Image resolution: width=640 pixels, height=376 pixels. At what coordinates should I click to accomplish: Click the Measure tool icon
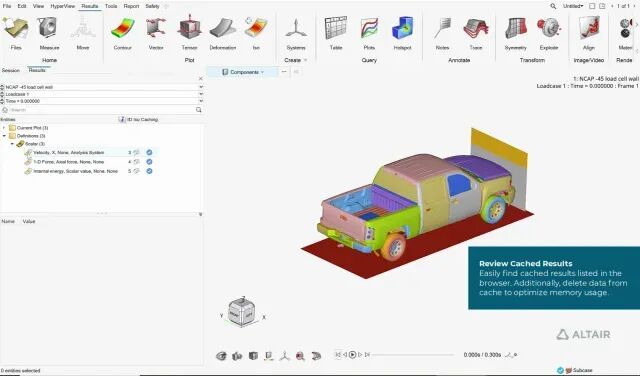coord(49,28)
